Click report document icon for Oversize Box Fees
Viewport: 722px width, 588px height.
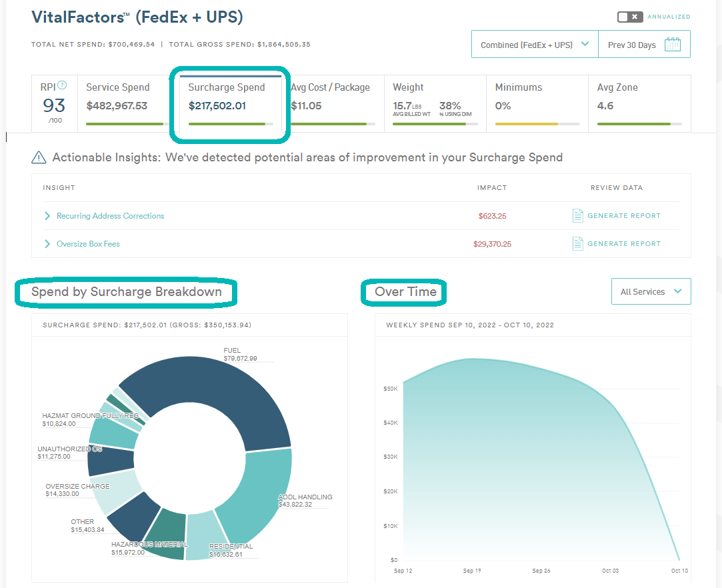click(578, 243)
